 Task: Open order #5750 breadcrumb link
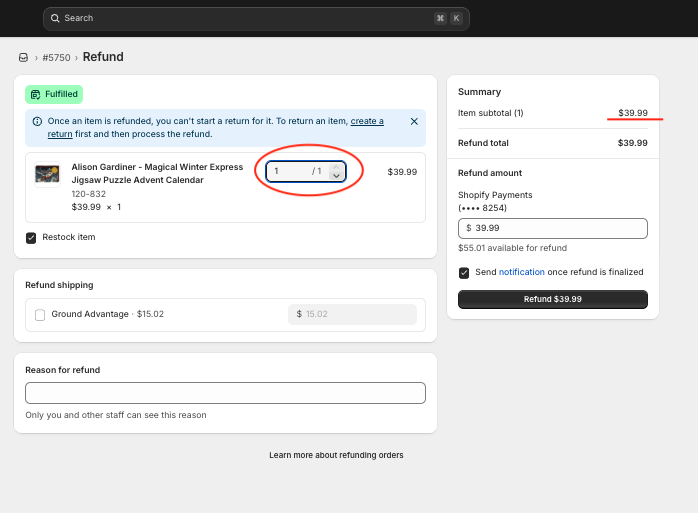point(56,57)
